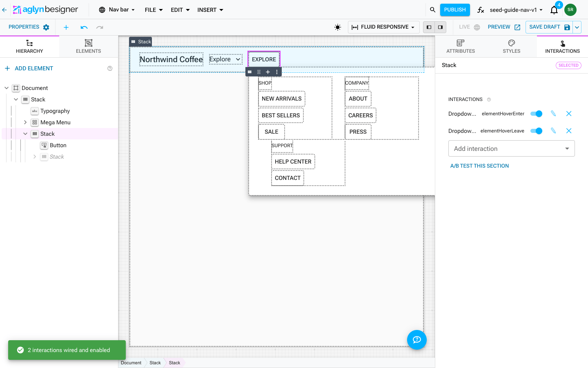Toggle the elementHoverLeave interaction switch

[x=537, y=131]
